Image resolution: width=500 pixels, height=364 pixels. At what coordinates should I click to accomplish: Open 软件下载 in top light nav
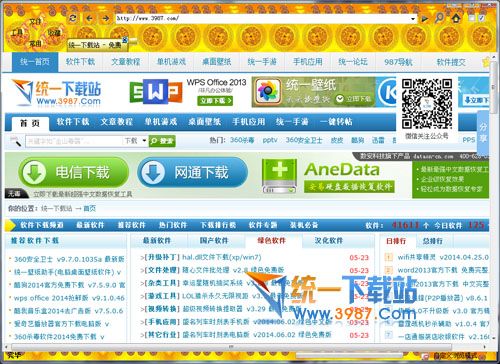pyautogui.click(x=80, y=62)
